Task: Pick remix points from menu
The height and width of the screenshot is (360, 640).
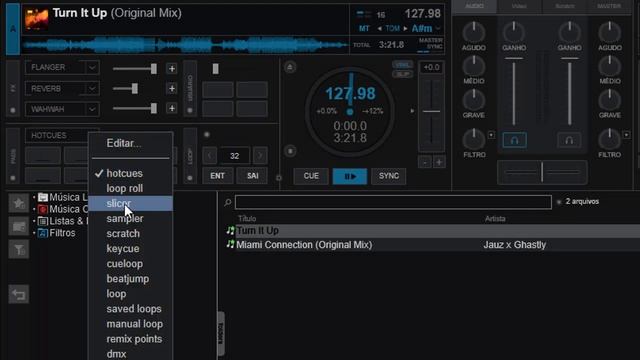Action: pos(134,339)
